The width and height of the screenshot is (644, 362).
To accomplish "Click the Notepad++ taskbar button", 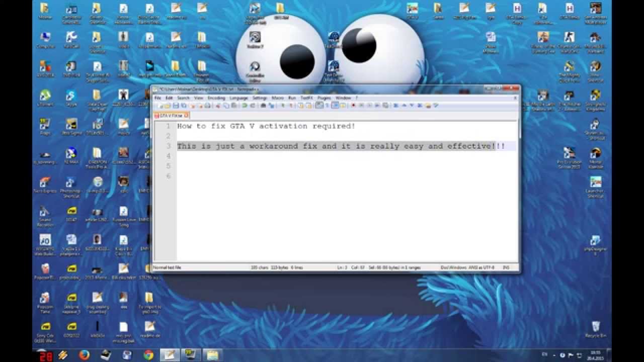I will pyautogui.click(x=170, y=355).
